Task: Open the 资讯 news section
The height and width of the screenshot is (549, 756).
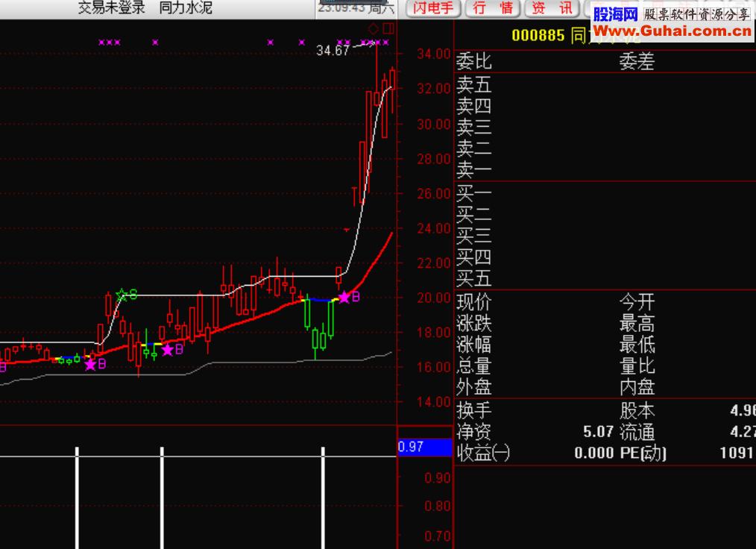Action: (552, 8)
